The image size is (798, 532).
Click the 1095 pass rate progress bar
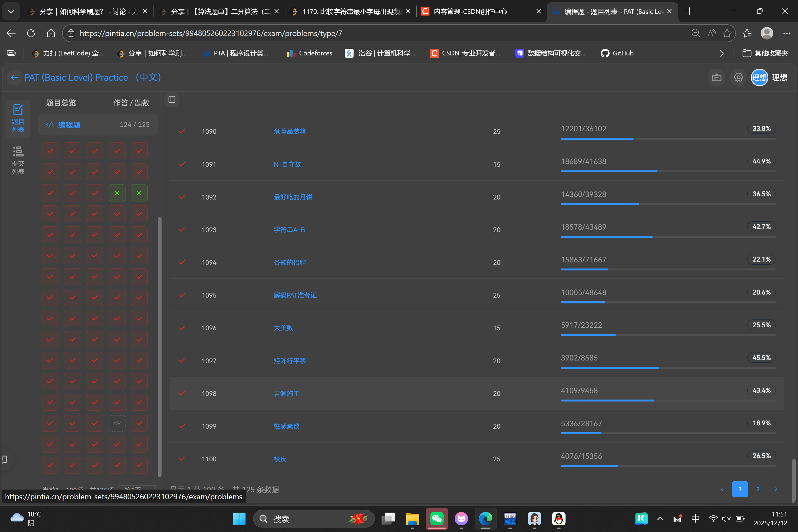[668, 302]
